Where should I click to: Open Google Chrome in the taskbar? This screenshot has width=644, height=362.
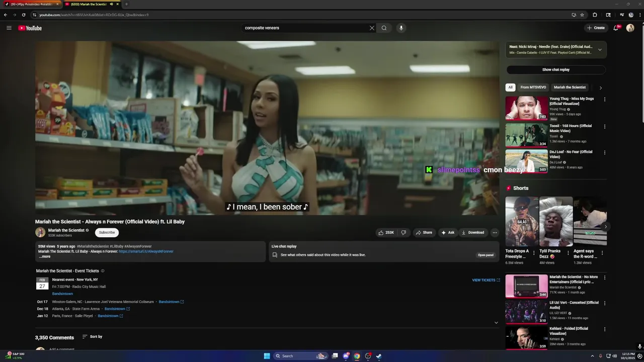tap(357, 356)
